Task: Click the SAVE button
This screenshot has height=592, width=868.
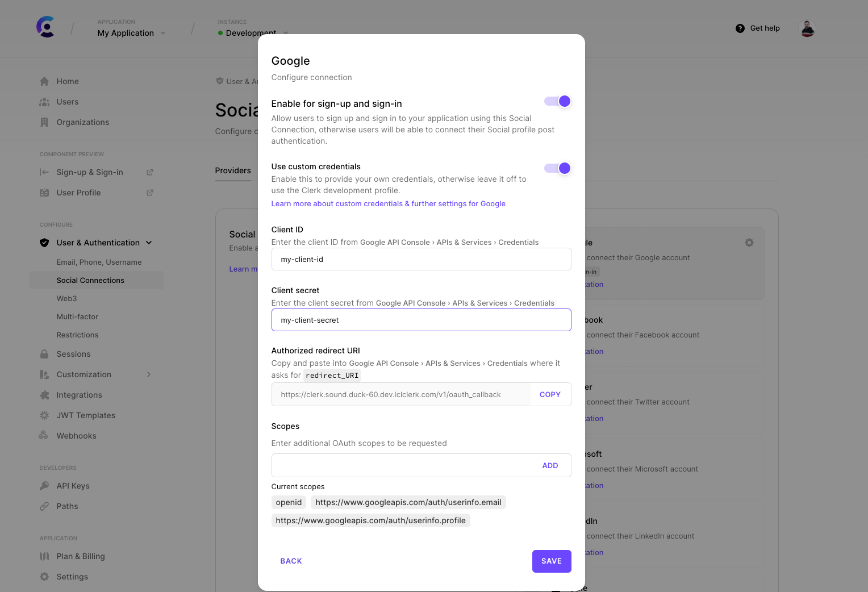Action: pyautogui.click(x=552, y=561)
